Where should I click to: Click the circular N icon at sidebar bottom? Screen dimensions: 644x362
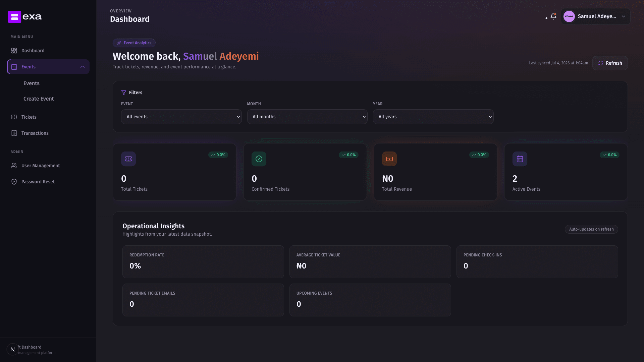pos(12,349)
